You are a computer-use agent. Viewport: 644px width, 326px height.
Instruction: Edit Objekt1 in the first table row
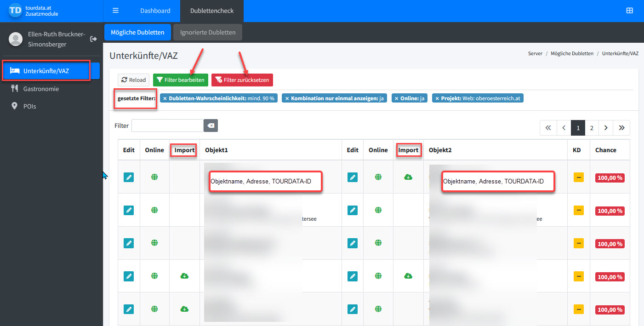[129, 177]
